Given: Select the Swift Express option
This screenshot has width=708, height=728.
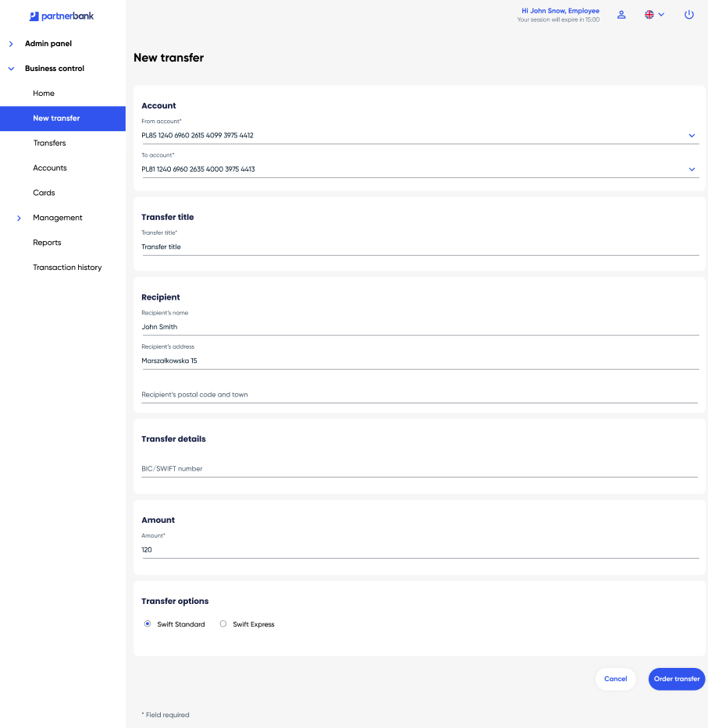Looking at the screenshot, I should tap(223, 624).
